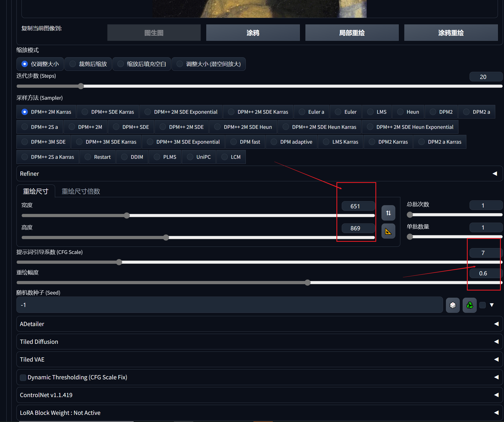Image resolution: width=504 pixels, height=422 pixels.
Task: Choose the DPM2 a Karras sampler
Action: pos(440,142)
